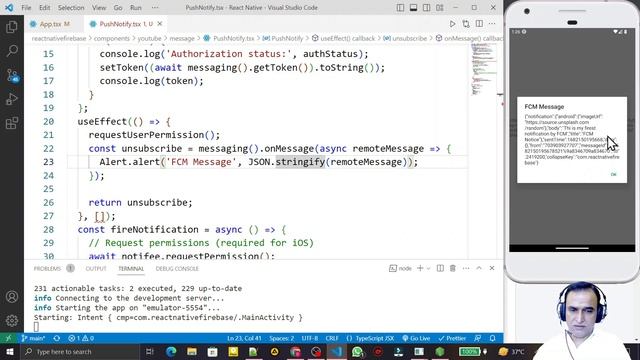
Task: Toggle panel layout icon in title bar
Action: (413, 8)
